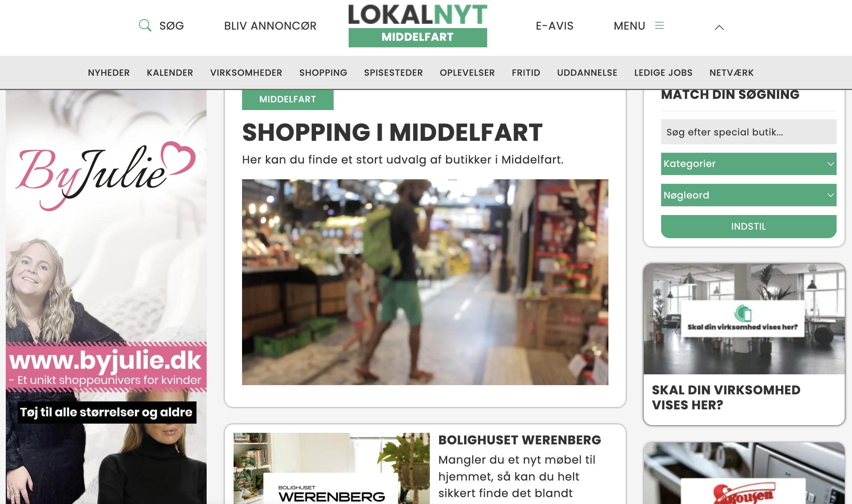852x504 pixels.
Task: Click the search magnifier icon
Action: [145, 25]
